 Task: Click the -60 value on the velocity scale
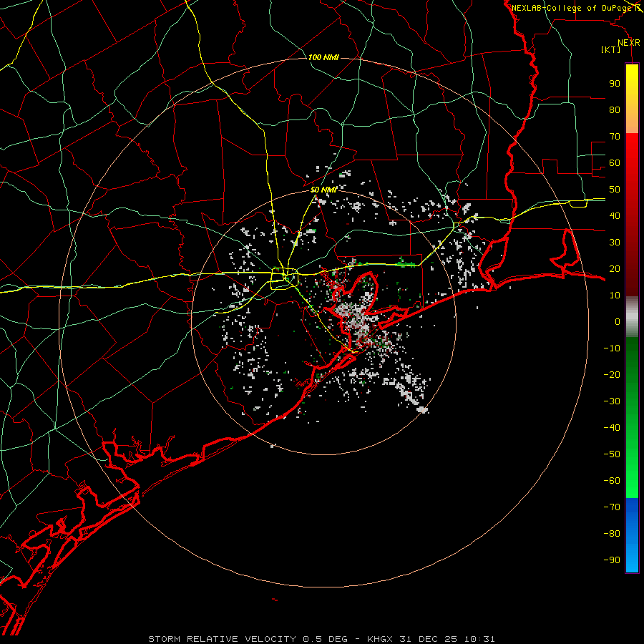click(x=612, y=481)
